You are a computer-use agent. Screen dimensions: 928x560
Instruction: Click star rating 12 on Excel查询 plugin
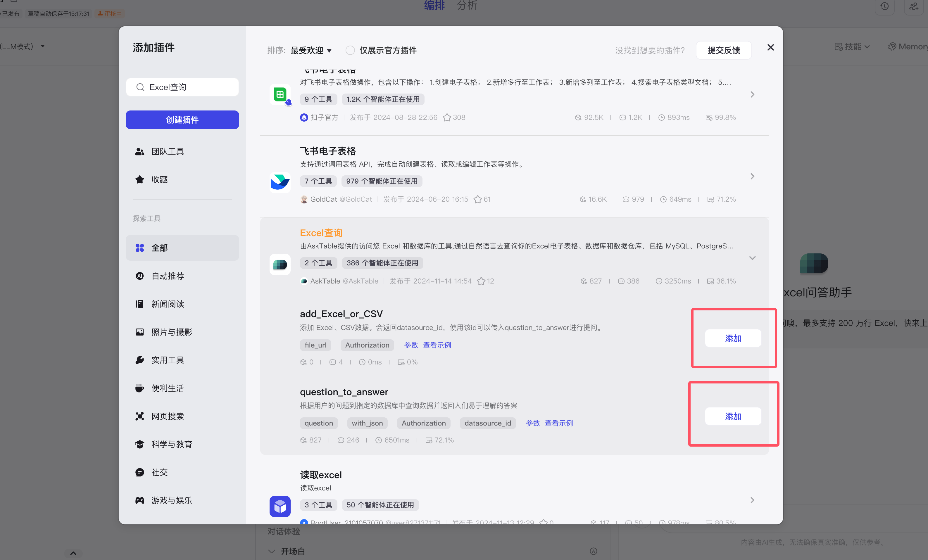[x=485, y=281]
